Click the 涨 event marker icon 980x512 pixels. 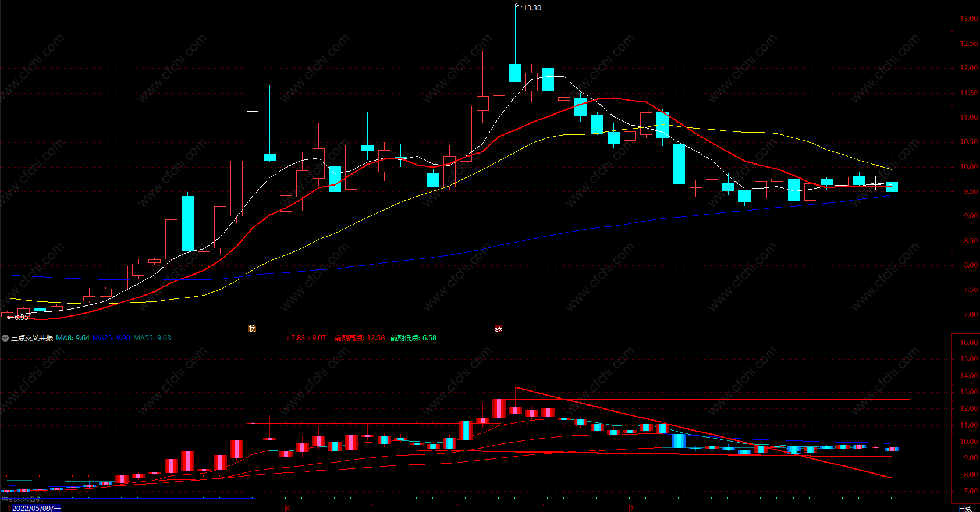[498, 328]
